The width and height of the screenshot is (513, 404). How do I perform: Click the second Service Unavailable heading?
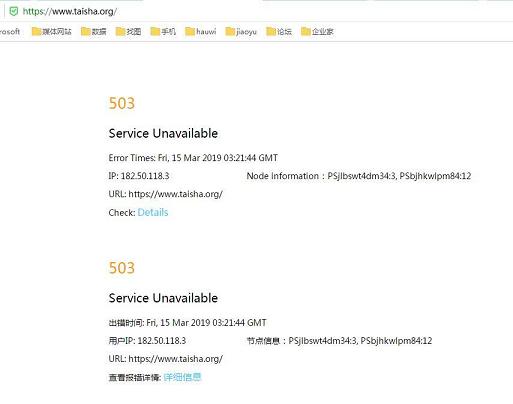pyautogui.click(x=163, y=298)
